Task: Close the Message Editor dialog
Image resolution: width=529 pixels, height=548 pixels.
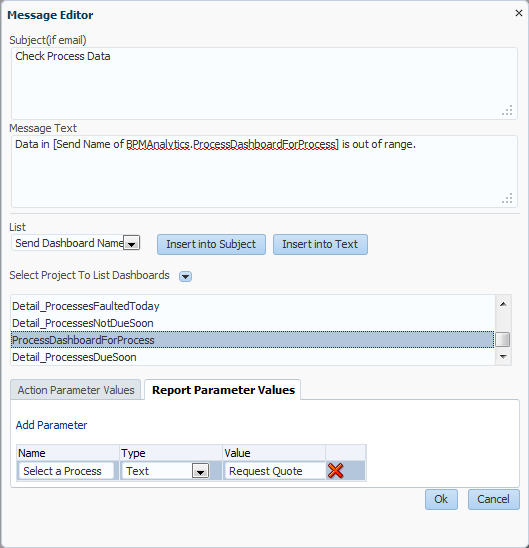Action: (519, 13)
